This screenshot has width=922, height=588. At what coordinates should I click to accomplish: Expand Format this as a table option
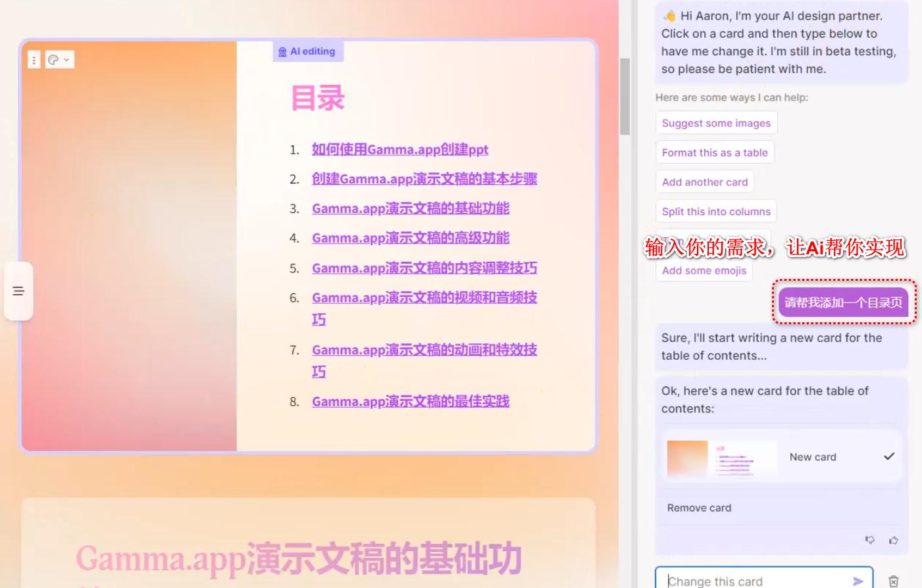click(x=714, y=152)
